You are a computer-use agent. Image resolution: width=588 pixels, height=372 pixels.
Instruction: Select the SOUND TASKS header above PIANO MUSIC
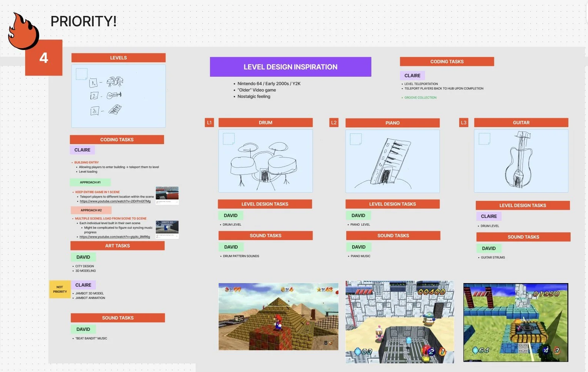pos(393,236)
